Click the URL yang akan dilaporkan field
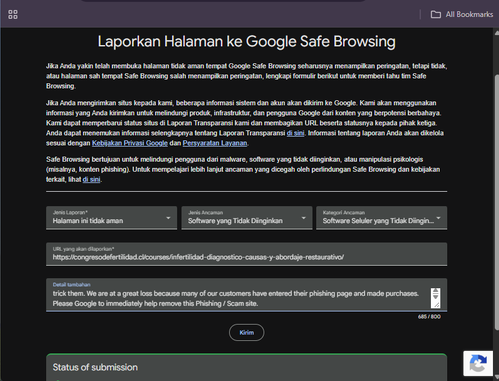Screen dimensions: 499x381 [247, 254]
